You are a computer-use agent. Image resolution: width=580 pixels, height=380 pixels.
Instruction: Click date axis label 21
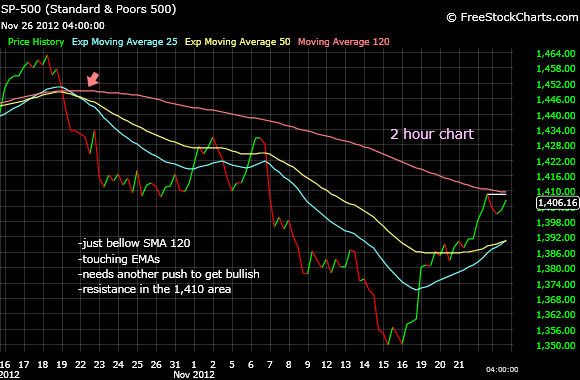coord(459,365)
